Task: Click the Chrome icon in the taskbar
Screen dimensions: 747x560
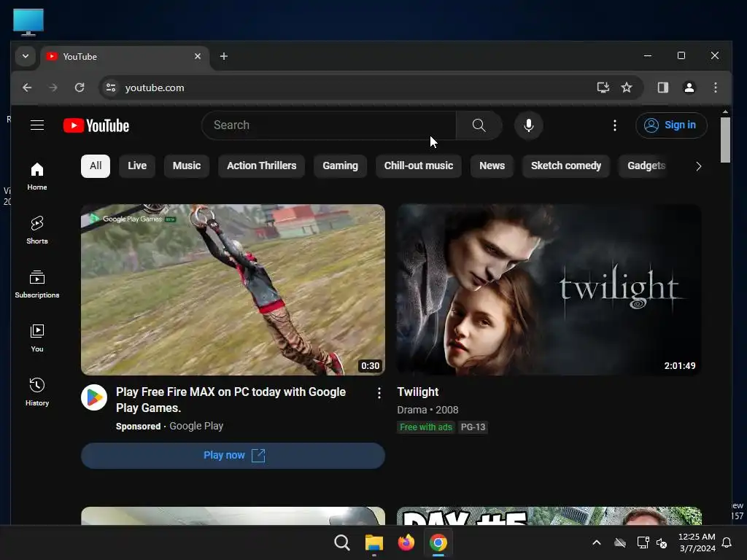Action: pos(438,542)
